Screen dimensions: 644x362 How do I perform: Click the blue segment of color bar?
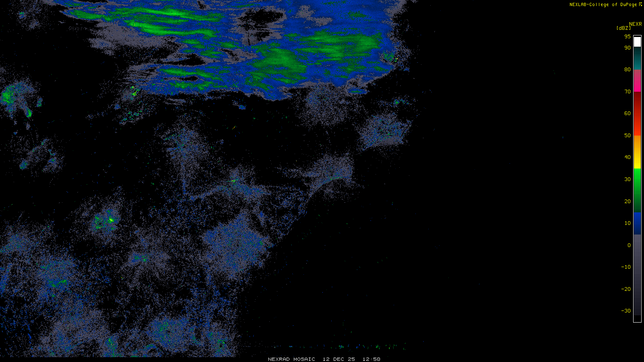637,223
